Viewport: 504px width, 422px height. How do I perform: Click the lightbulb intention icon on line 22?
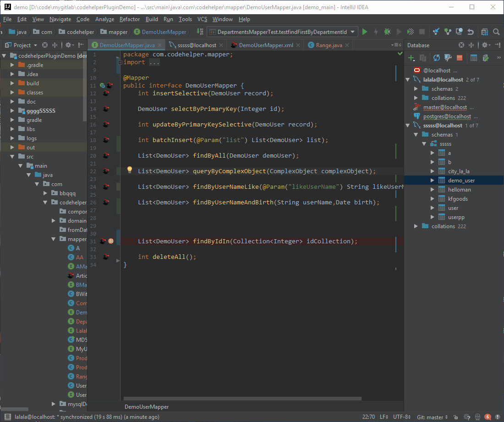pyautogui.click(x=130, y=170)
